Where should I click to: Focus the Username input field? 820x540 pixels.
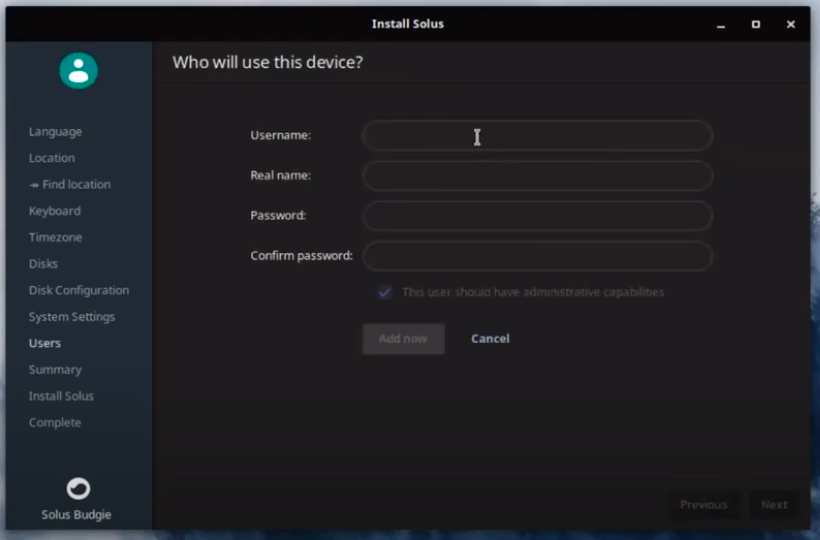pos(537,135)
